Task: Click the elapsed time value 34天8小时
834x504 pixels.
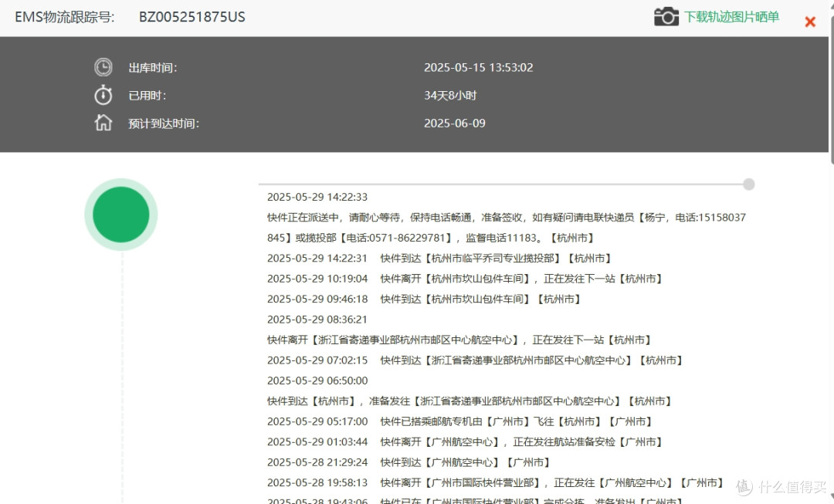Action: [x=450, y=96]
